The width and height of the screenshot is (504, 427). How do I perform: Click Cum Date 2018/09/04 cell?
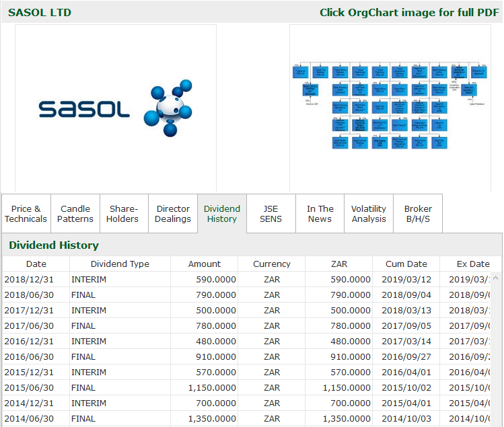pos(406,295)
